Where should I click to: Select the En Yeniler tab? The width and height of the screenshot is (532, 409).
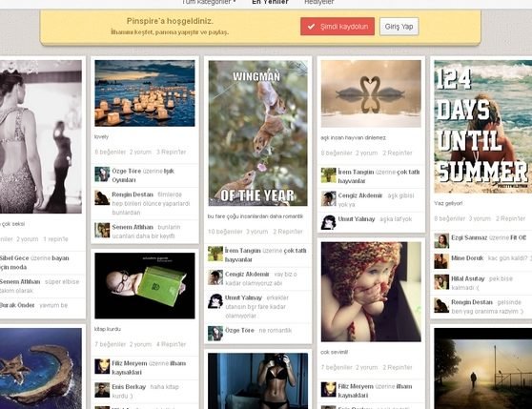(x=270, y=2)
